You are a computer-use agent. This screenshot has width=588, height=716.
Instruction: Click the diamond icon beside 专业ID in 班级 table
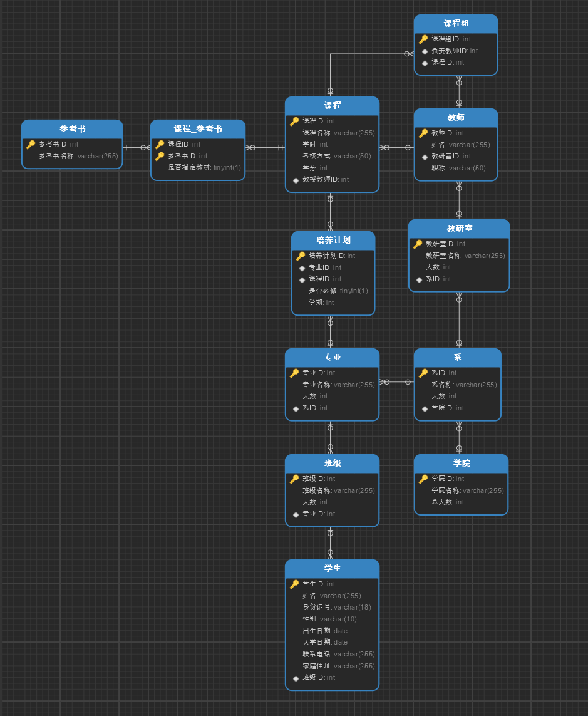296,515
